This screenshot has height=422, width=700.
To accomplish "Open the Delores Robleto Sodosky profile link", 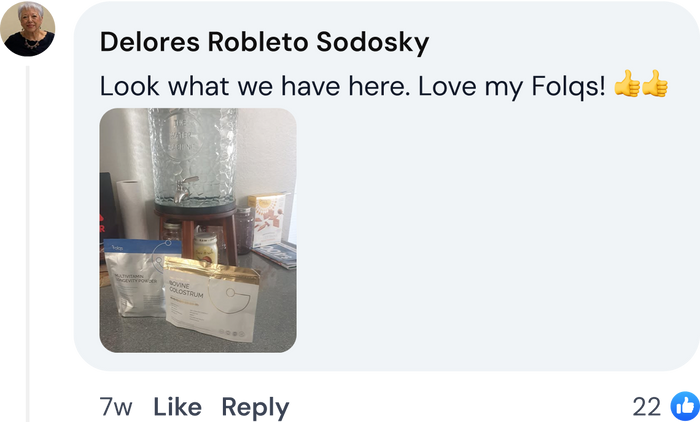I will [x=264, y=43].
